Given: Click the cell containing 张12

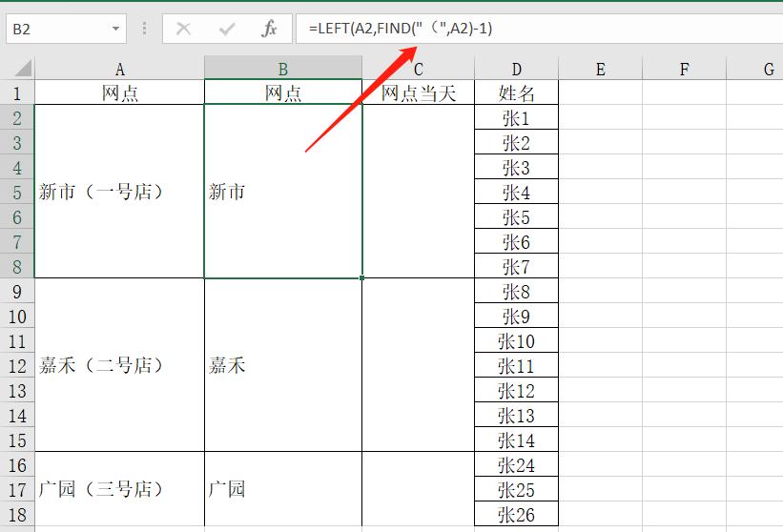Looking at the screenshot, I should point(516,390).
